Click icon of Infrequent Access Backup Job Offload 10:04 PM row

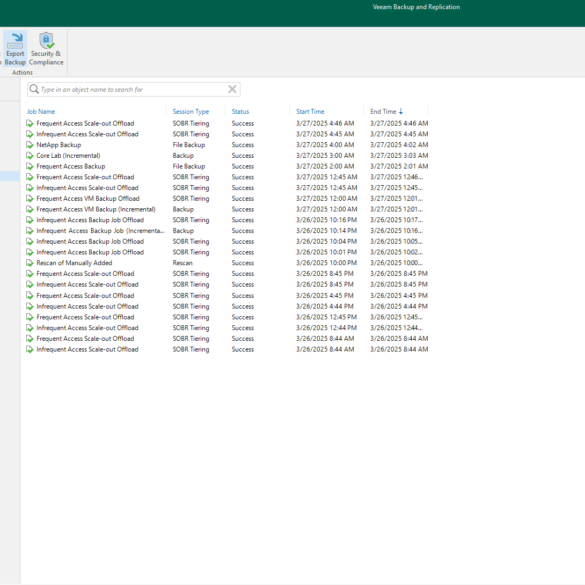[x=30, y=242]
